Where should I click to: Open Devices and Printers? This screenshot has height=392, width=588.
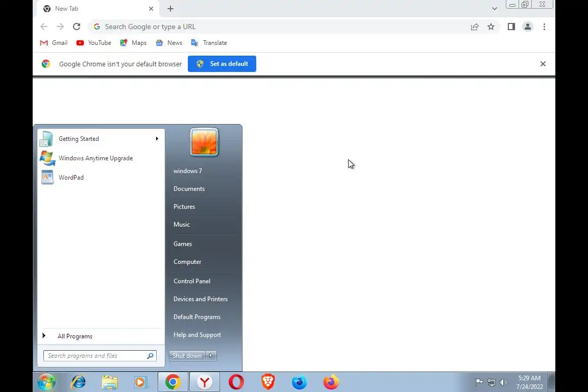pos(200,299)
